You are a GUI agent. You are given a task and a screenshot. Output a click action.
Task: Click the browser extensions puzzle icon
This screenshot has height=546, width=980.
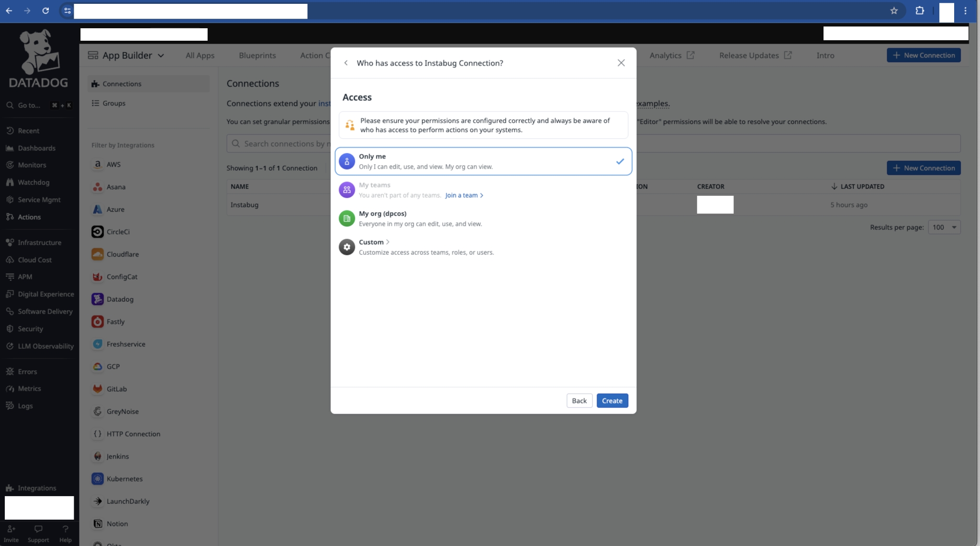(919, 11)
